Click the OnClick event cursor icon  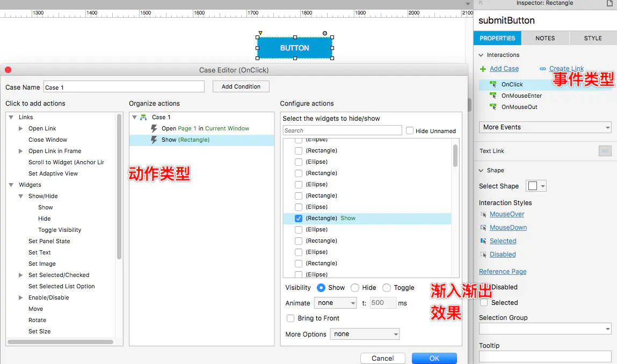click(492, 84)
